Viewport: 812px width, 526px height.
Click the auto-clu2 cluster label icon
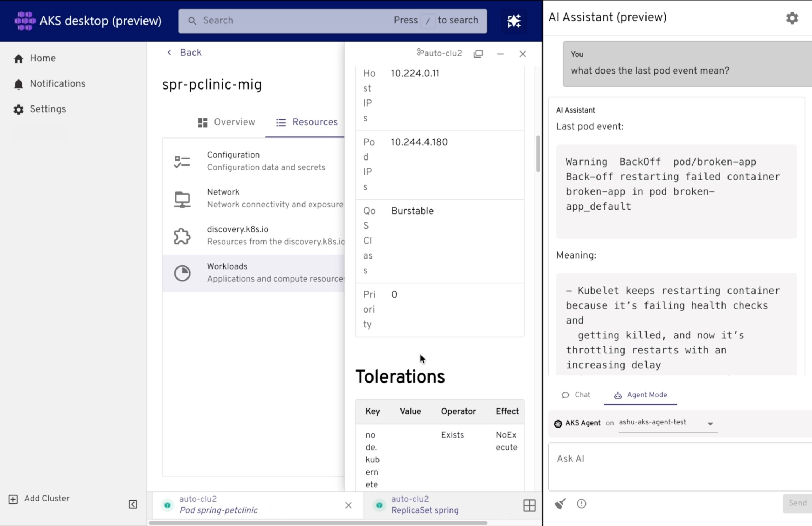[x=420, y=53]
